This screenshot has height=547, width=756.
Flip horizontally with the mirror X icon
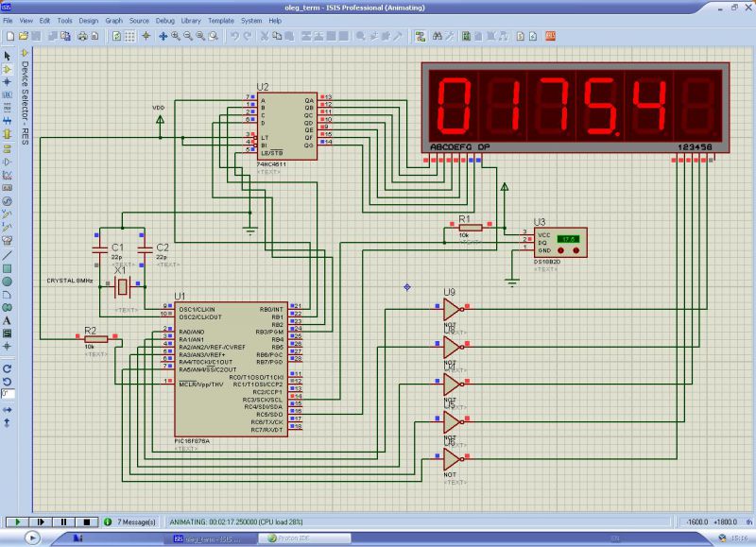click(x=8, y=410)
